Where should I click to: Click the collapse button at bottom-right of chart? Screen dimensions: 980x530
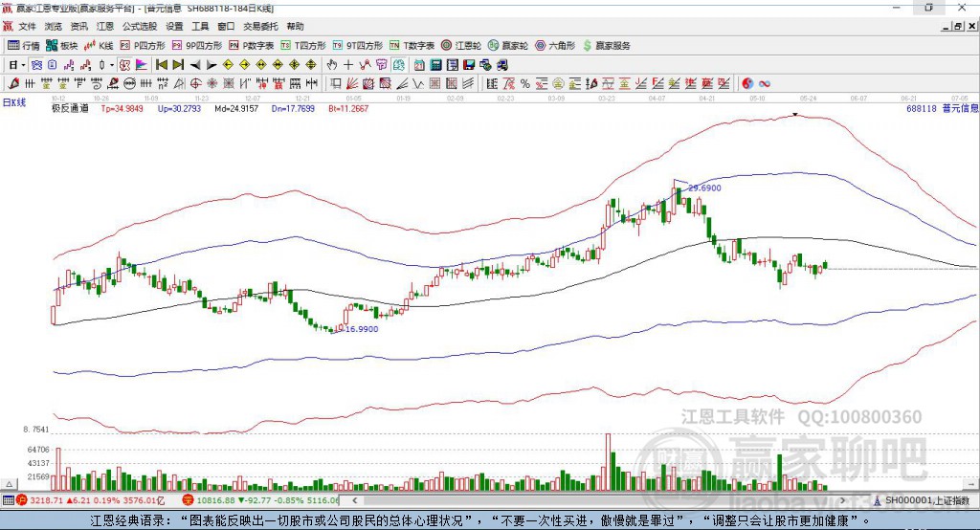tap(970, 484)
